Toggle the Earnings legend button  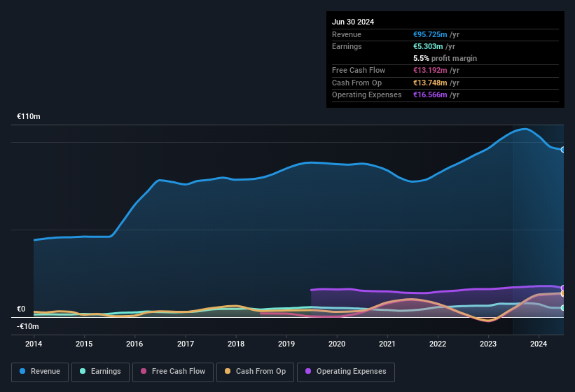tap(100, 372)
